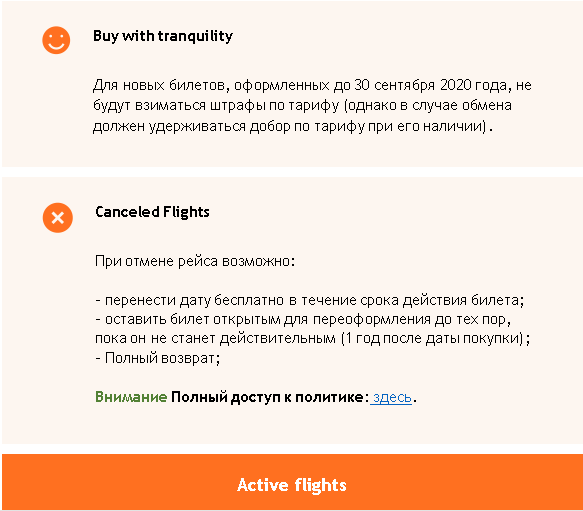Click the line starting 'будут взиматься штрафы'

302,106
